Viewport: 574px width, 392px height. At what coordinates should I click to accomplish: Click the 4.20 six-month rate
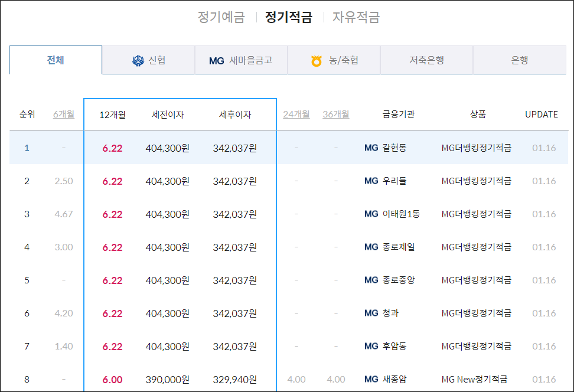tap(64, 313)
